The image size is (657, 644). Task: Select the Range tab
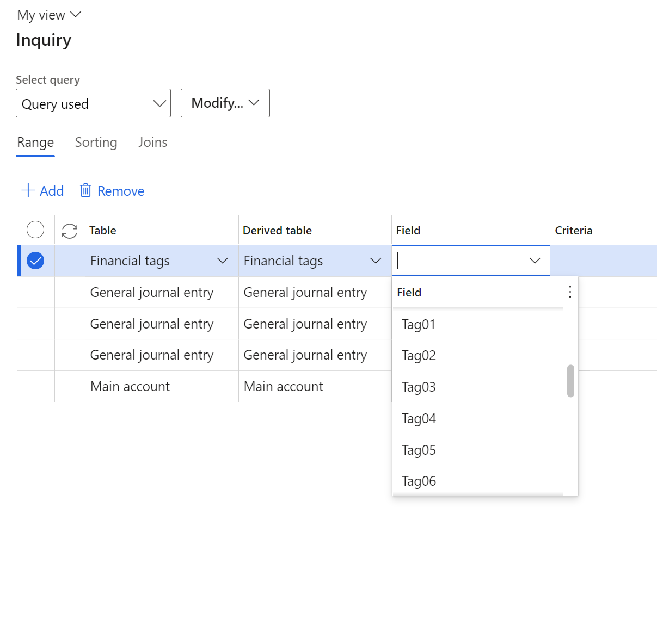coord(35,143)
